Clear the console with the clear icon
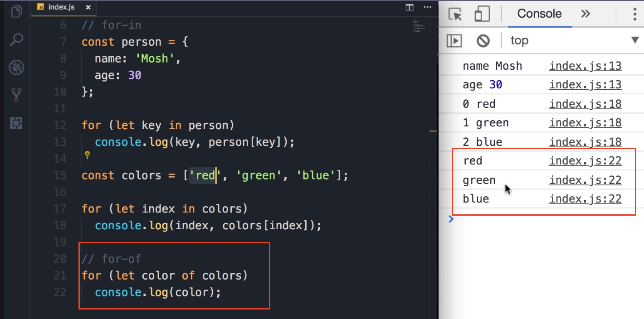This screenshot has height=319, width=644. click(483, 41)
